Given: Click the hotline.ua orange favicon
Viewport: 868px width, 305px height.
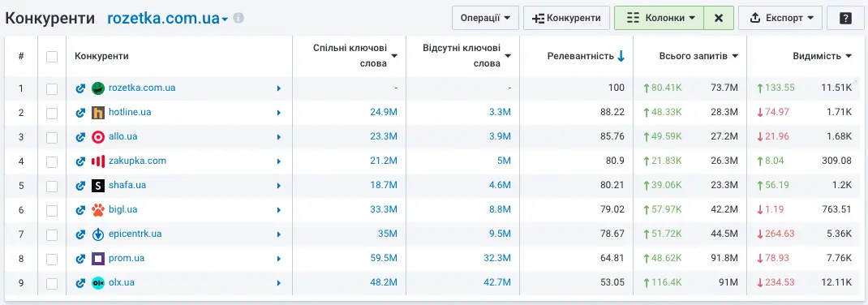Looking at the screenshot, I should pos(98,113).
